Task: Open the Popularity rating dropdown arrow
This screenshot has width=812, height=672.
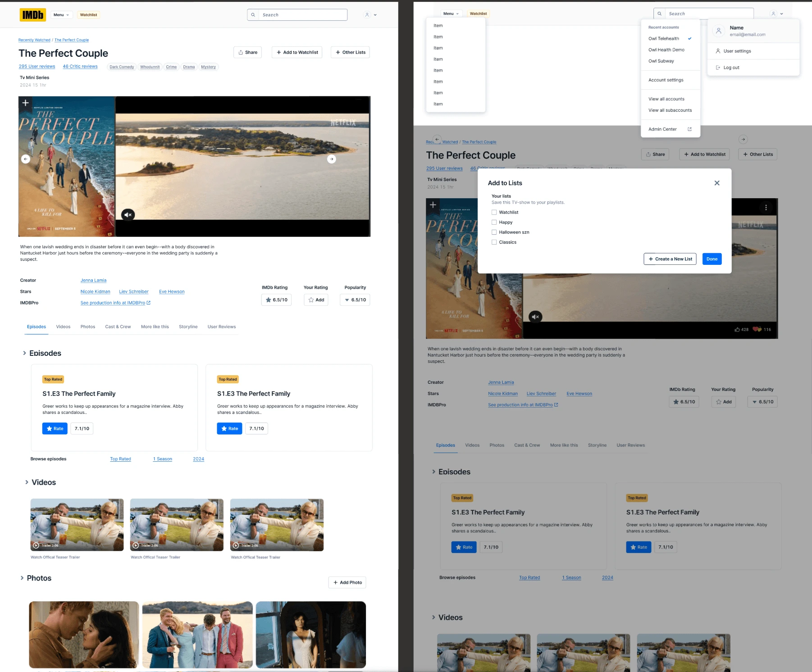Action: tap(347, 300)
